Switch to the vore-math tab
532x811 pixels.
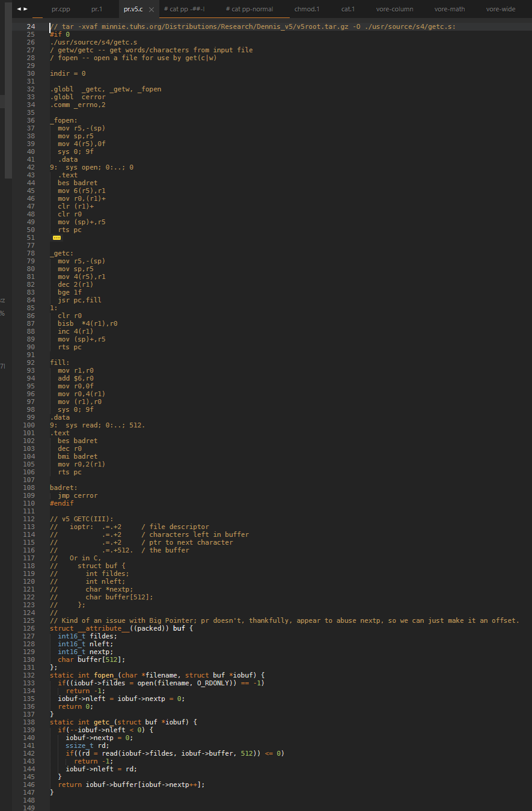pos(450,10)
